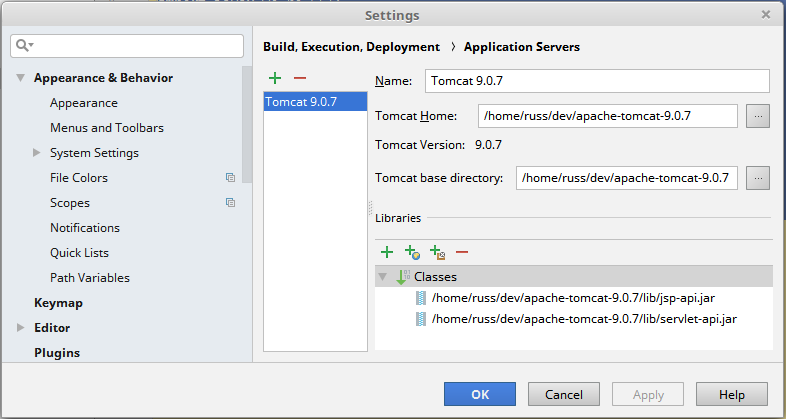786x419 pixels.
Task: Close the Settings dialog
Action: 765,15
